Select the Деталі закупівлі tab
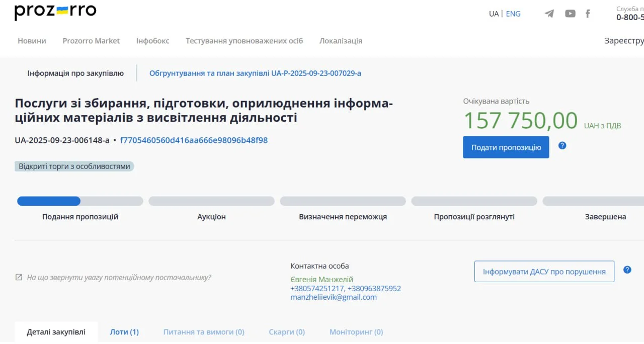644x344 pixels. 56,332
